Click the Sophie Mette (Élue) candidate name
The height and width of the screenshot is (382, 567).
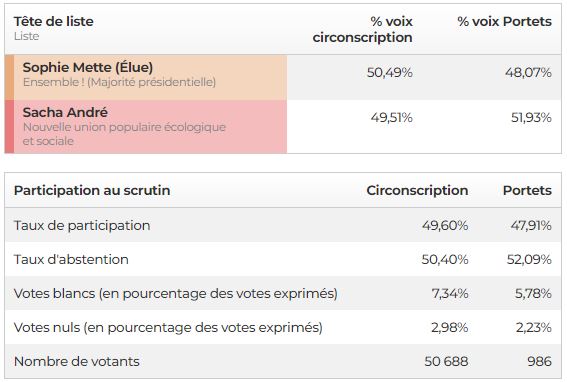(88, 68)
